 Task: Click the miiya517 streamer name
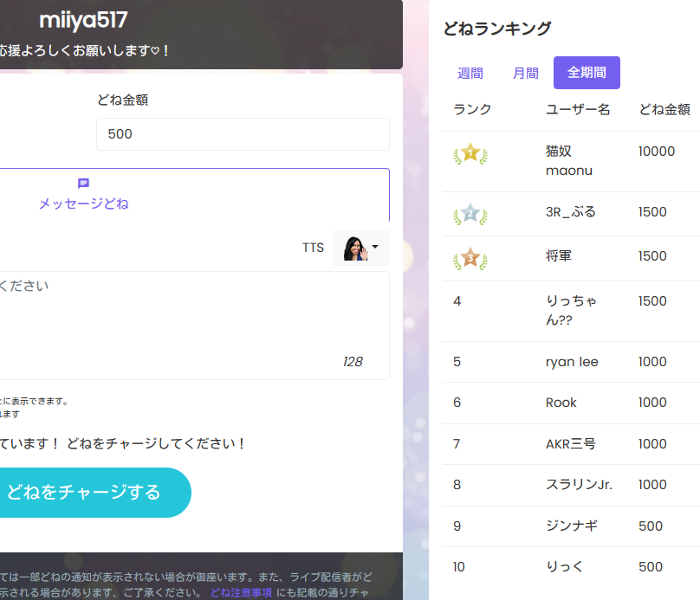83,20
